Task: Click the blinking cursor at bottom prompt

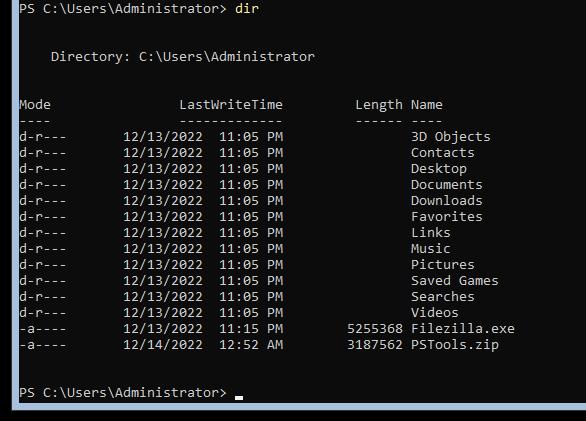Action: (239, 398)
